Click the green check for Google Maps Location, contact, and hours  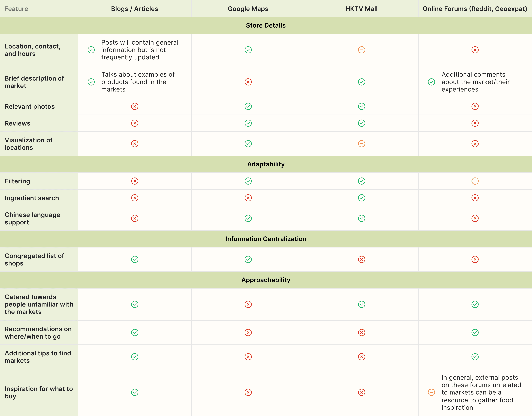248,50
